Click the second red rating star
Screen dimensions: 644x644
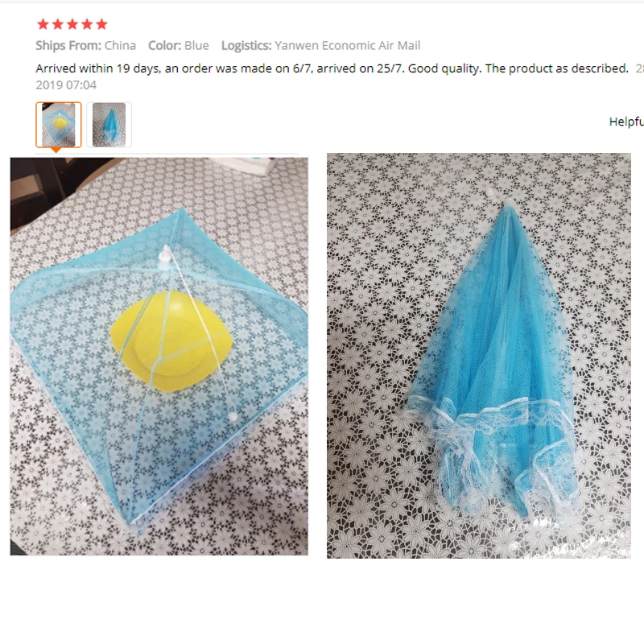(x=57, y=25)
